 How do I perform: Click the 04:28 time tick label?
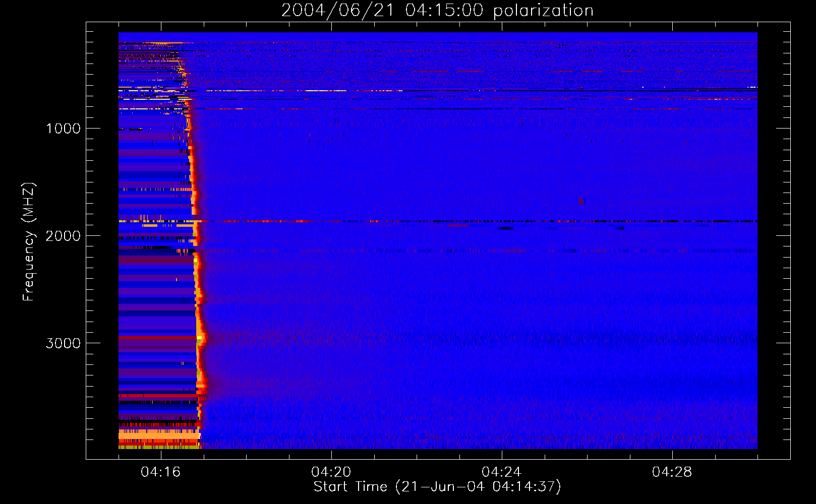coord(672,472)
